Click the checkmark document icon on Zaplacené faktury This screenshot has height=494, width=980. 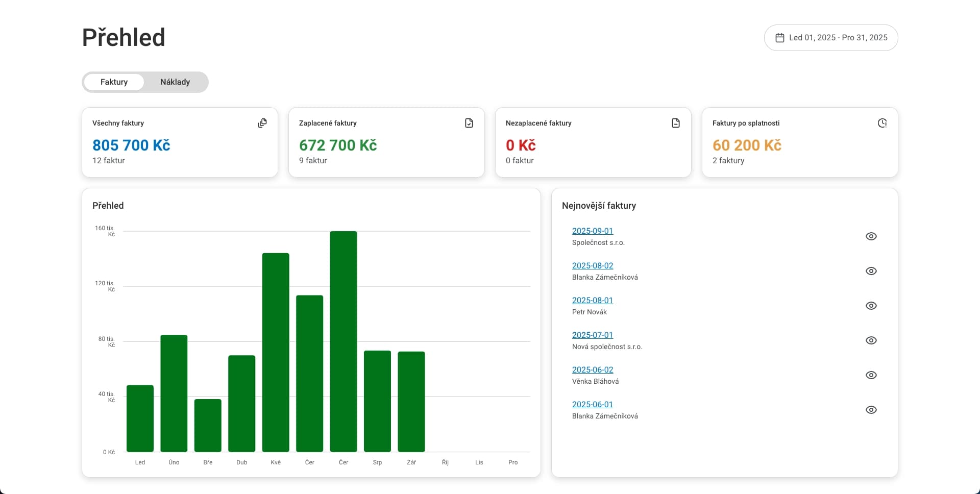click(x=469, y=123)
